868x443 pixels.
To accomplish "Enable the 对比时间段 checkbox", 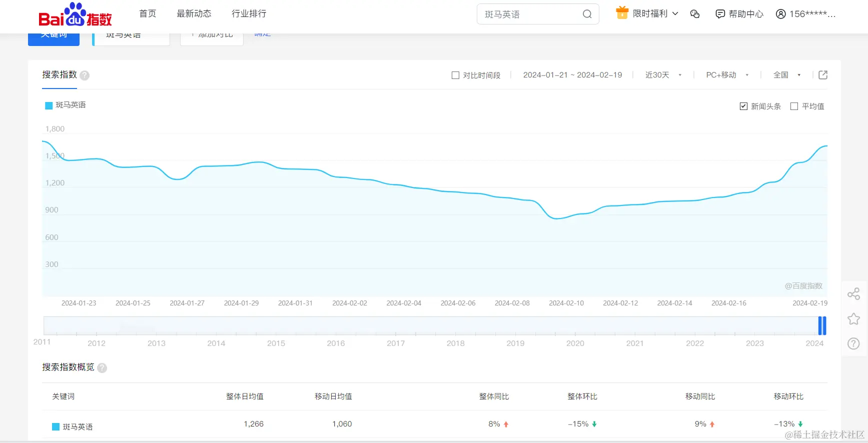I will [x=455, y=75].
